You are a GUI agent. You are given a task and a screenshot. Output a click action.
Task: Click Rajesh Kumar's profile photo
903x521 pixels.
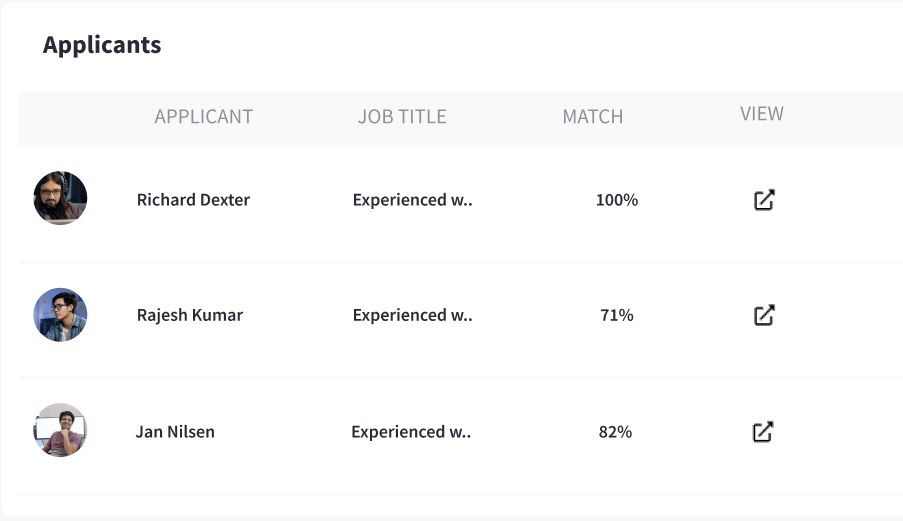tap(60, 315)
